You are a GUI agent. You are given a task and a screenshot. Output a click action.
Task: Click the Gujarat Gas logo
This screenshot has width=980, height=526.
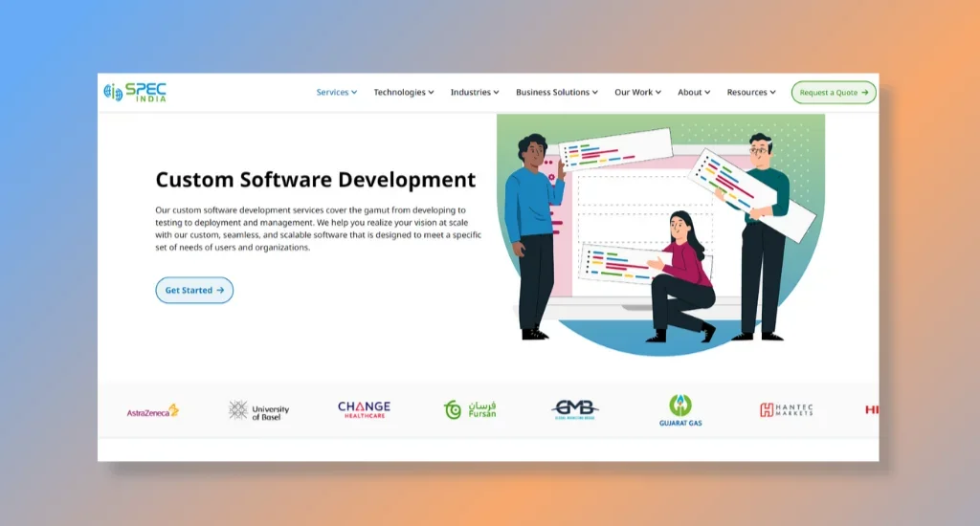(680, 410)
